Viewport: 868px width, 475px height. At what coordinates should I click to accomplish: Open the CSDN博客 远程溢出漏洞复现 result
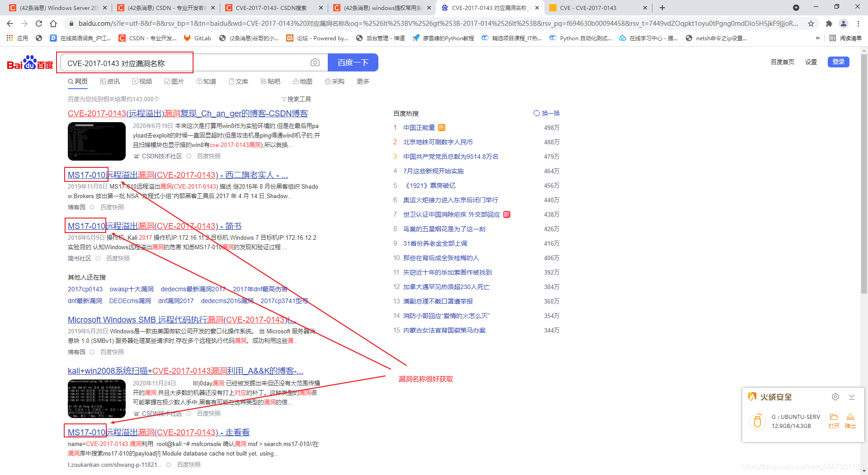pos(188,113)
